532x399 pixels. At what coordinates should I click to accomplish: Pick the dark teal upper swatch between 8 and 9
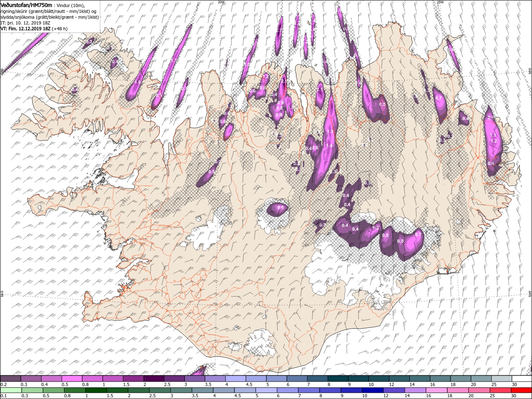[x=338, y=379]
